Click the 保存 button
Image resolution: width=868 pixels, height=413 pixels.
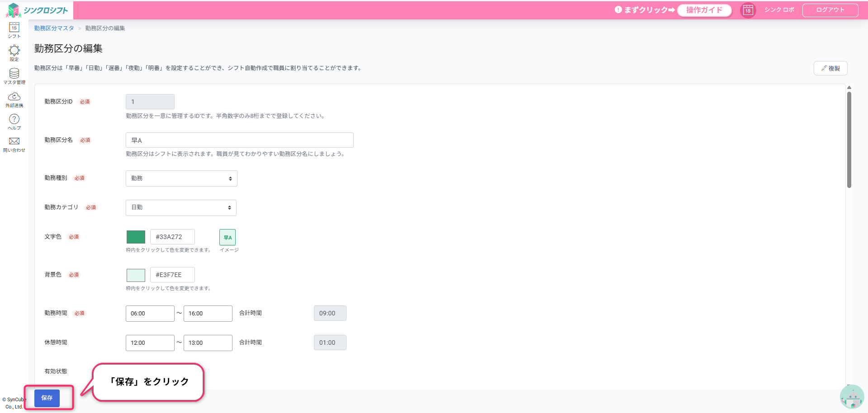point(47,398)
